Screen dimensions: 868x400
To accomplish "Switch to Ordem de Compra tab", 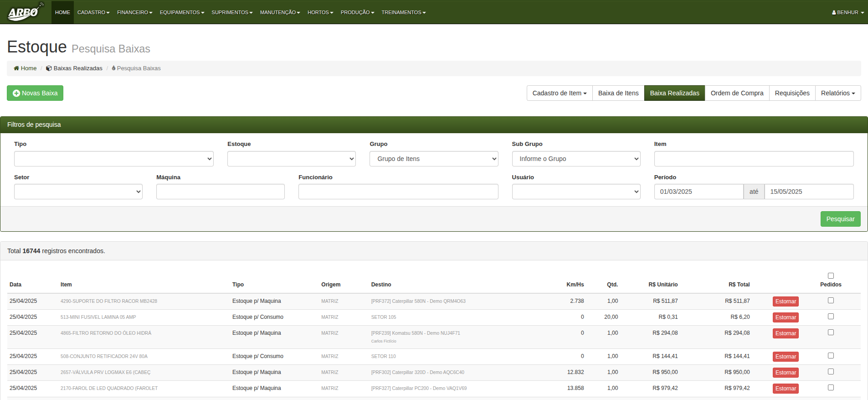I will (x=736, y=93).
